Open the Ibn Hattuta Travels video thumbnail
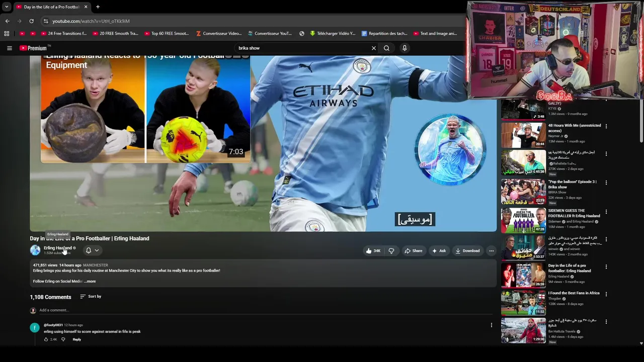This screenshot has height=362, width=644. click(523, 330)
